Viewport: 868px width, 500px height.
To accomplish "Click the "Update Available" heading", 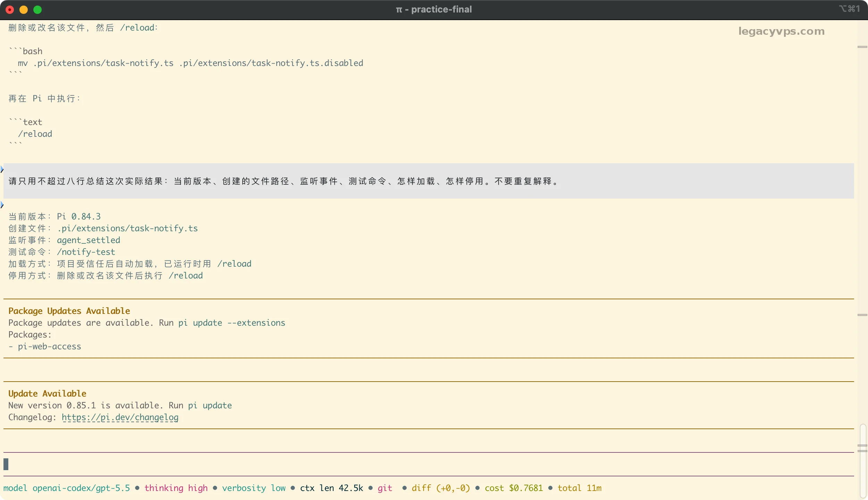I will 47,393.
